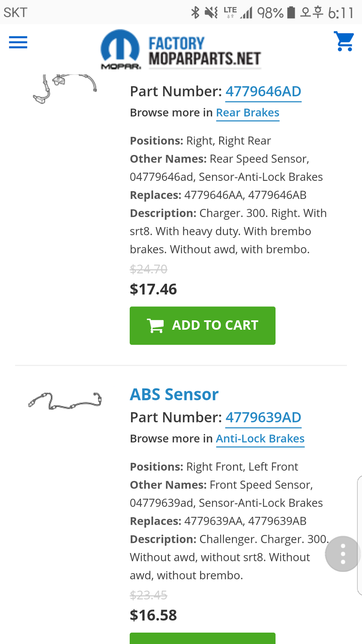The width and height of the screenshot is (362, 644).
Task: Open part number 4779646AD link
Action: pyautogui.click(x=263, y=92)
